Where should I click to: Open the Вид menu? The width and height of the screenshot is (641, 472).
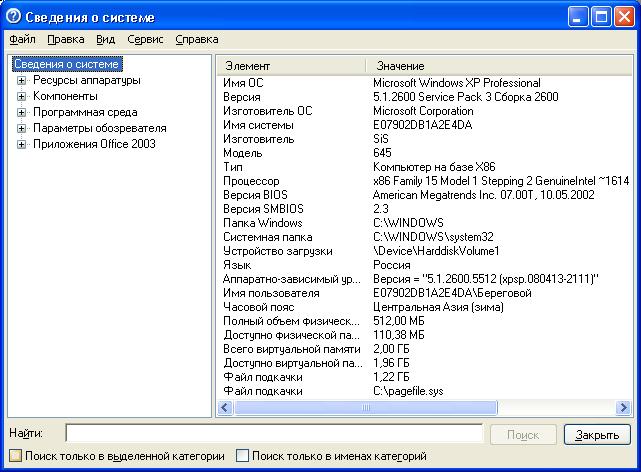coord(105,39)
